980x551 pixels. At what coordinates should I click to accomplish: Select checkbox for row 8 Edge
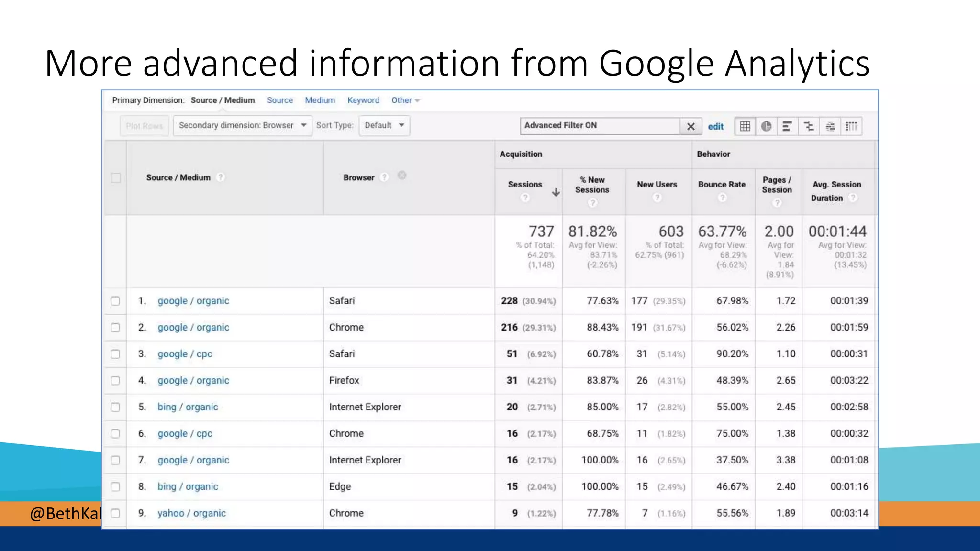[115, 486]
